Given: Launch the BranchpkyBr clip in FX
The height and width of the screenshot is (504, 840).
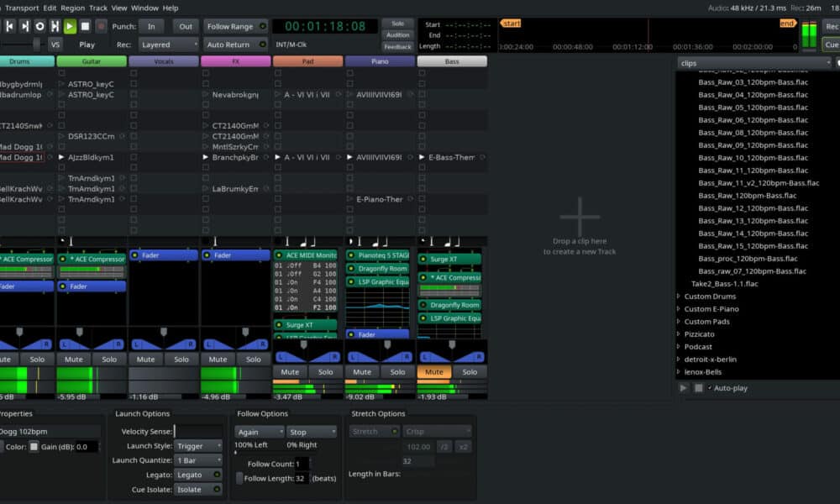Looking at the screenshot, I should [205, 157].
